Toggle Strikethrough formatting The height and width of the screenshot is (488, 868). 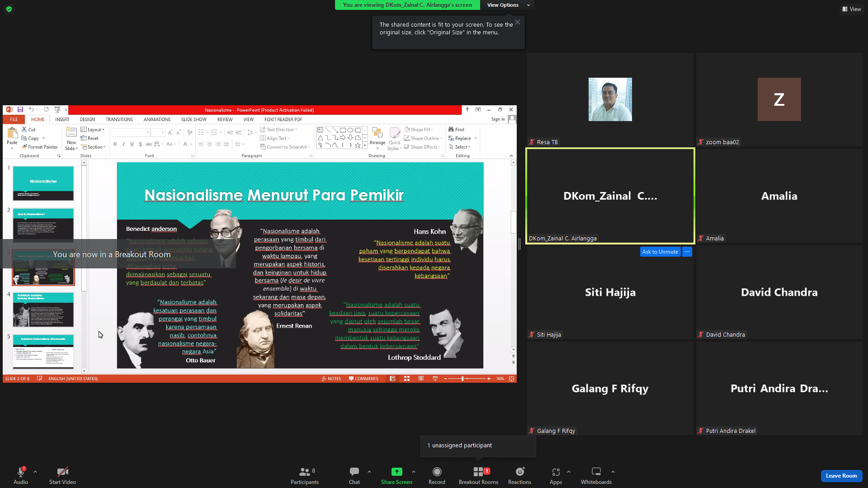coord(149,144)
